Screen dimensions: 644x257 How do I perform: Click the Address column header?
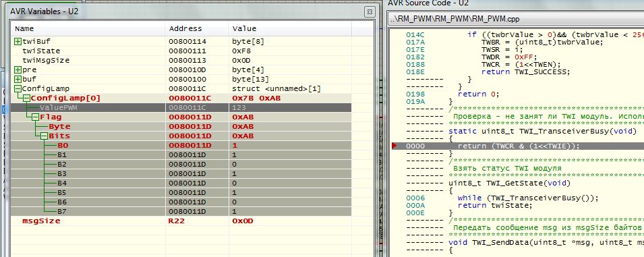(x=197, y=29)
